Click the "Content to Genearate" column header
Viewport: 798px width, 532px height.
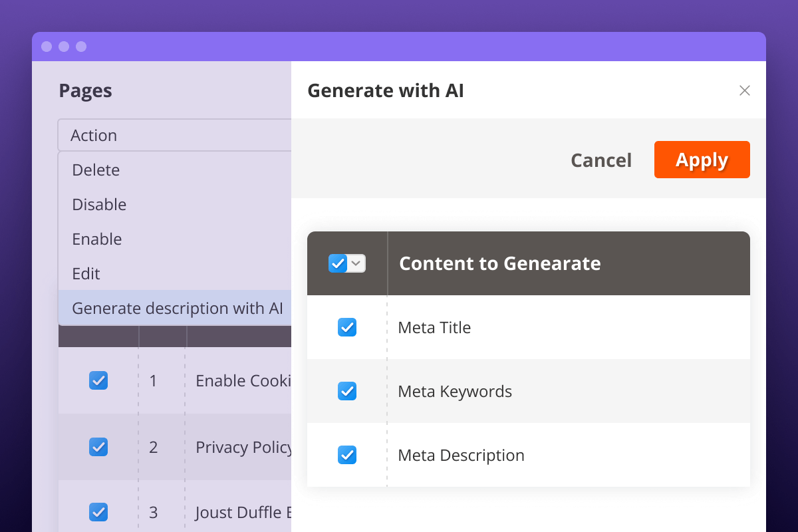[x=499, y=263]
